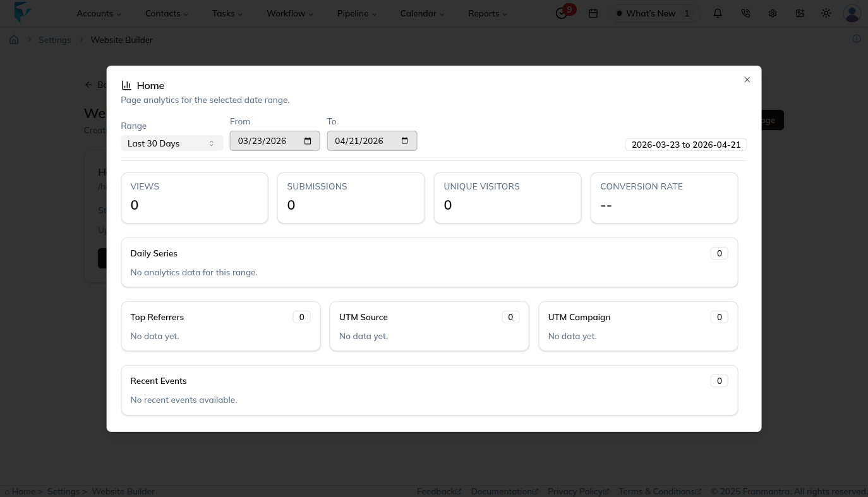
Task: Open the settings gear icon
Action: [773, 13]
